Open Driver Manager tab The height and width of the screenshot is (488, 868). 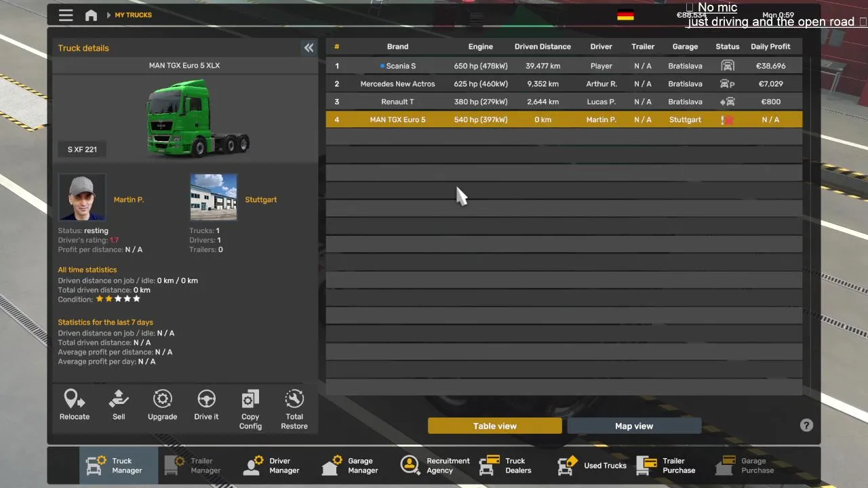tap(276, 466)
